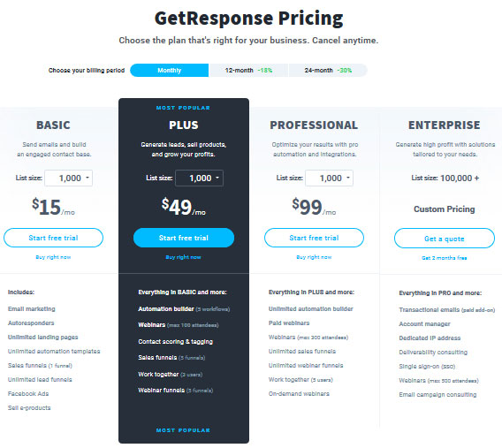Screen dimensions: 502x448
Task: Select the Monthly billing period
Action: (169, 71)
